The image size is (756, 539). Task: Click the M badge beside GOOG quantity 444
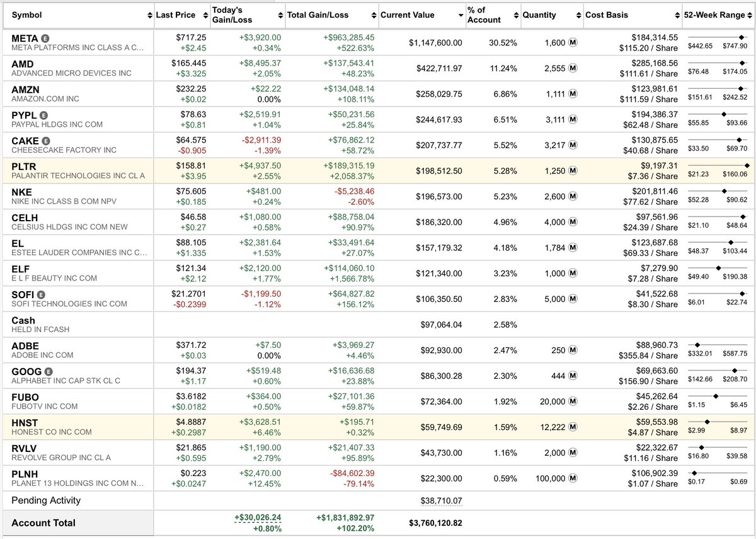[x=573, y=376]
